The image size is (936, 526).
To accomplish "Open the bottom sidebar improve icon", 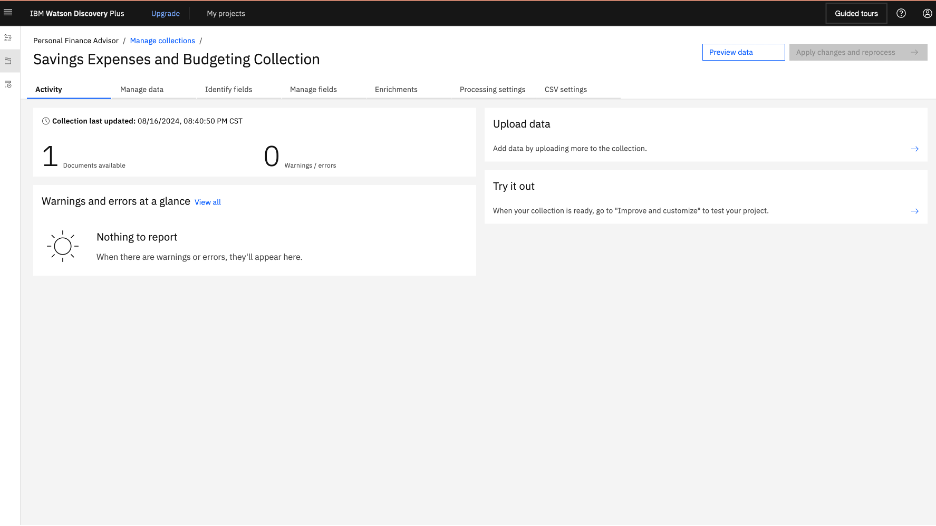I will click(8, 84).
